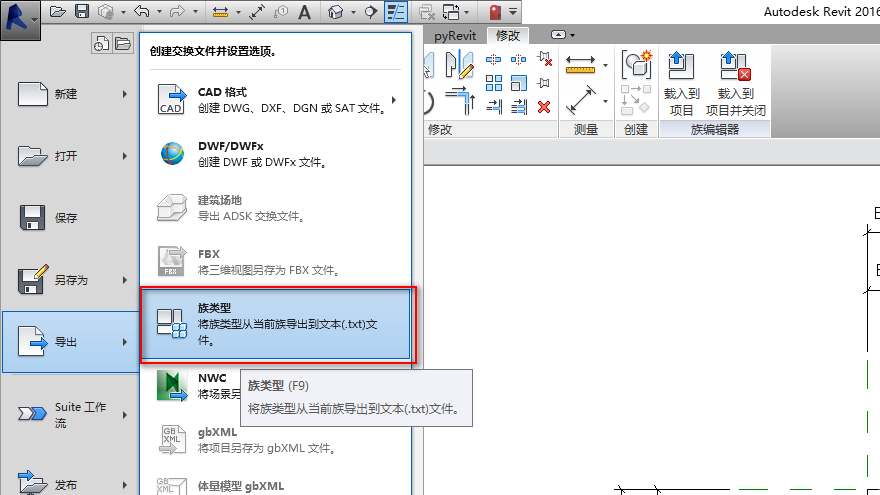The image size is (880, 495).
Task: Show Recent Documents icon in application menu
Action: [x=101, y=43]
